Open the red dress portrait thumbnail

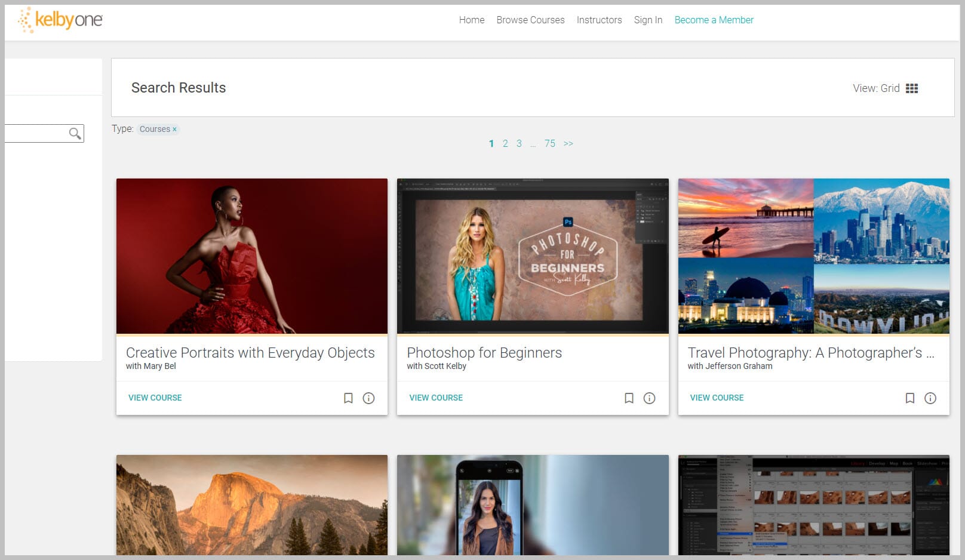pos(252,256)
